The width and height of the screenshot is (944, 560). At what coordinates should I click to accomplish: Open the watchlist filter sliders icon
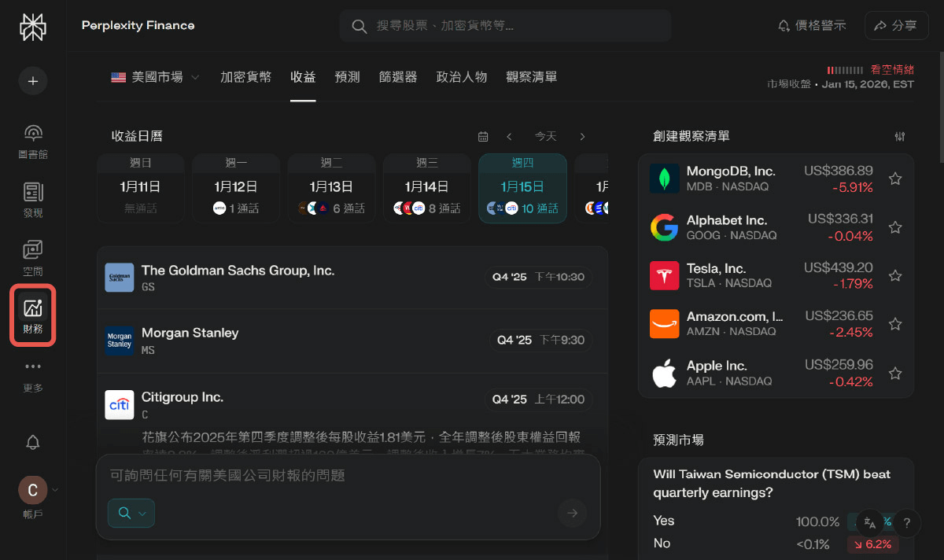(x=900, y=135)
